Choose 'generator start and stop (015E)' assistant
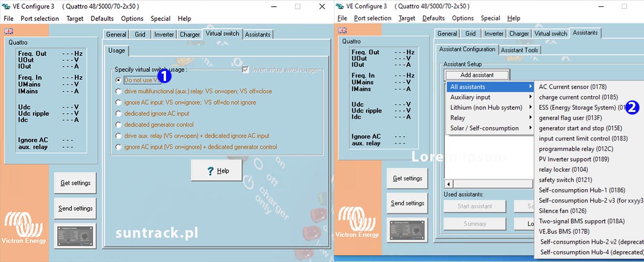The height and width of the screenshot is (262, 644). point(590,128)
